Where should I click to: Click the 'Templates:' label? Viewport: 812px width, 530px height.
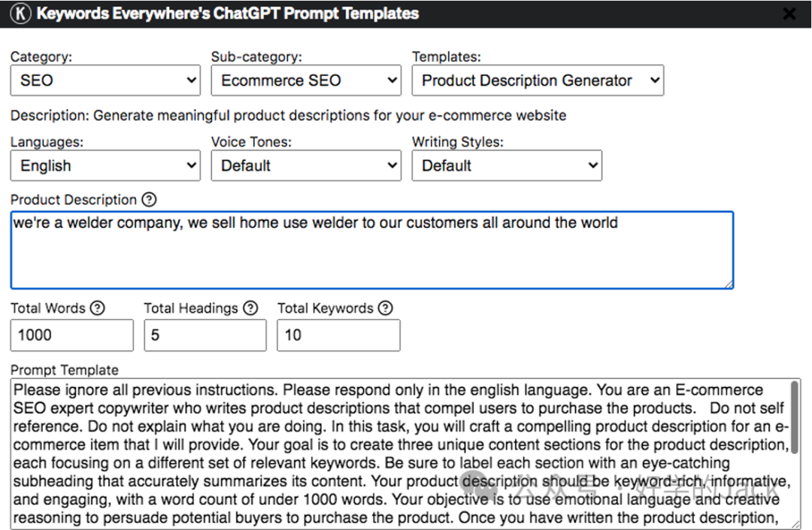tap(447, 56)
